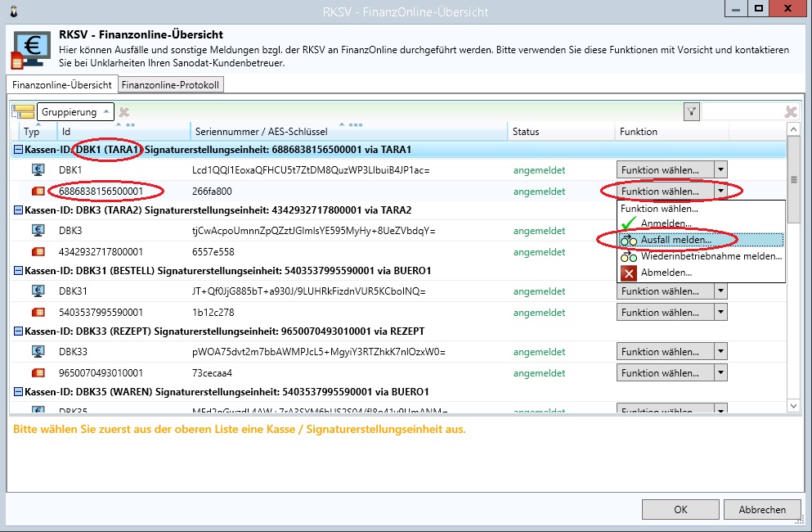Click signature card icon under DBK31 (BESTELL) group
This screenshot has width=812, height=532.
(x=38, y=313)
